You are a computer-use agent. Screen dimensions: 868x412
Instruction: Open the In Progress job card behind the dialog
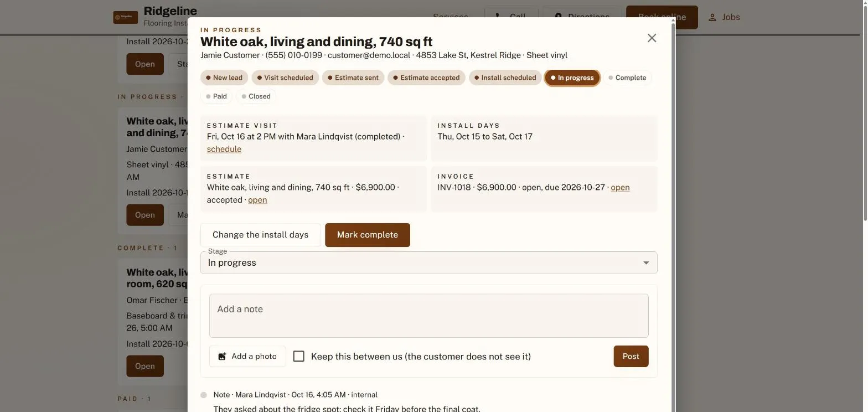(x=145, y=215)
